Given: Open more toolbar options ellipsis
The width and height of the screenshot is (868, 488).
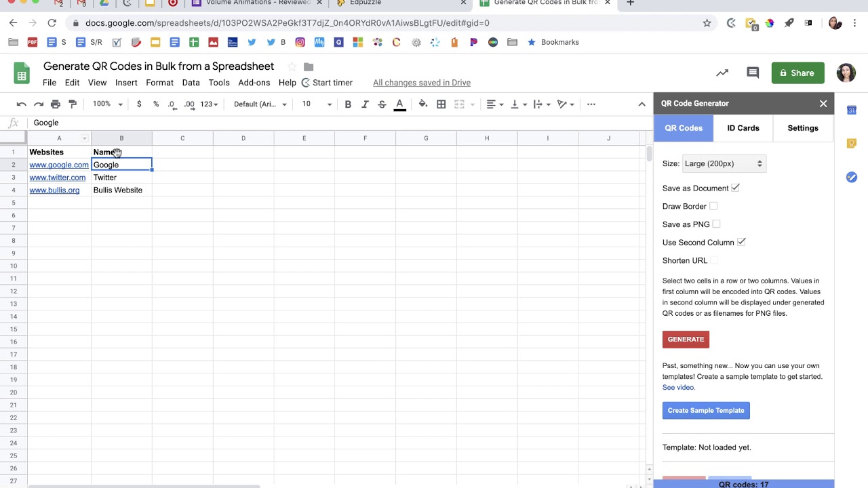Looking at the screenshot, I should [x=591, y=104].
